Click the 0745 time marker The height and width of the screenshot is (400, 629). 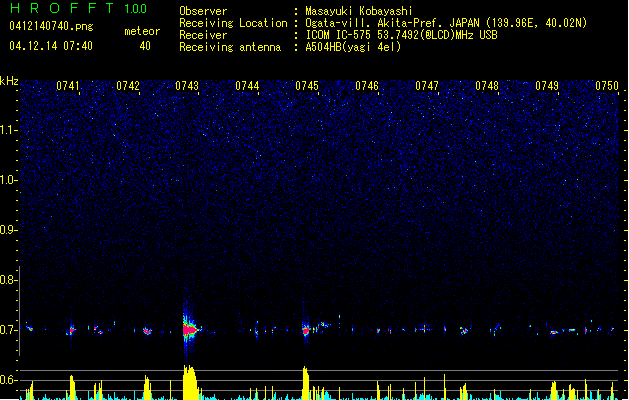pos(307,85)
